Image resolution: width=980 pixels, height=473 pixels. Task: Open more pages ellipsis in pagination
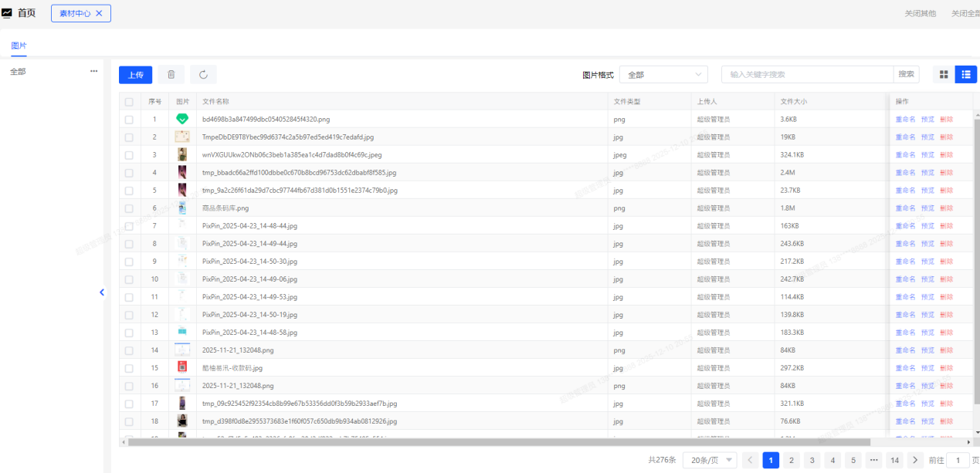(x=873, y=460)
